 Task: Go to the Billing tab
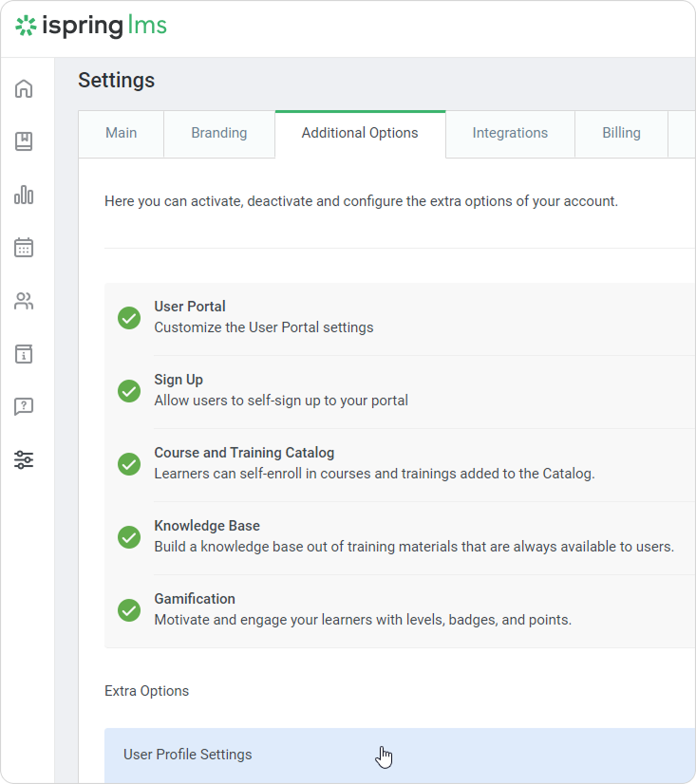point(621,133)
